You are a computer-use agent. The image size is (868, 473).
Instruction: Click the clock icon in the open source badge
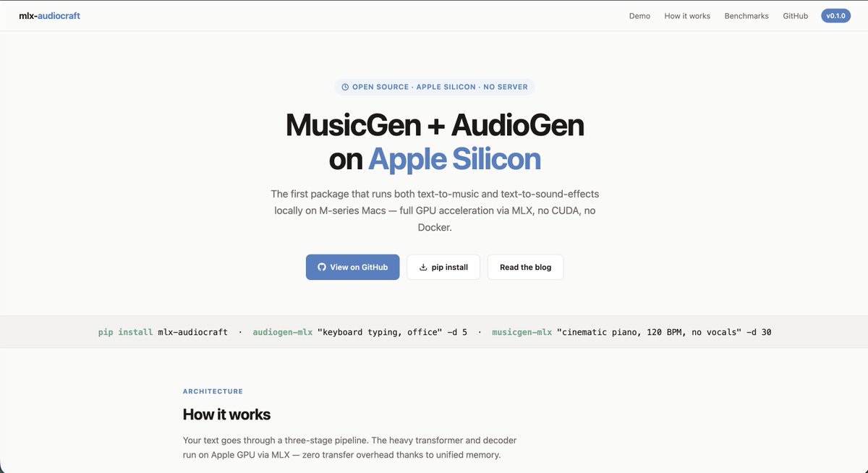point(345,87)
